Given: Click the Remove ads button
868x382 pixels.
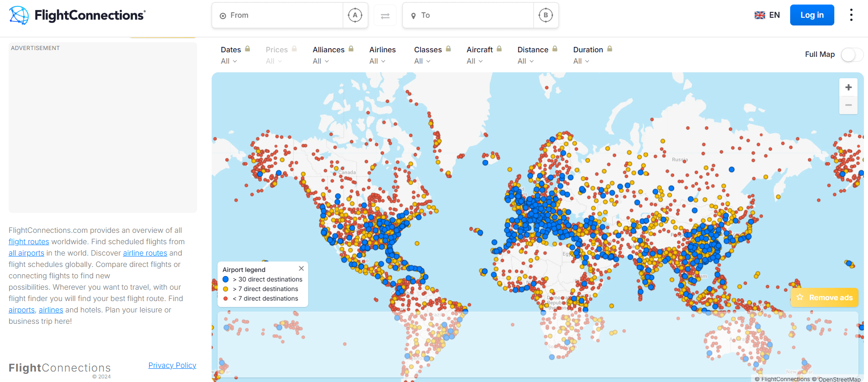Looking at the screenshot, I should coord(824,297).
